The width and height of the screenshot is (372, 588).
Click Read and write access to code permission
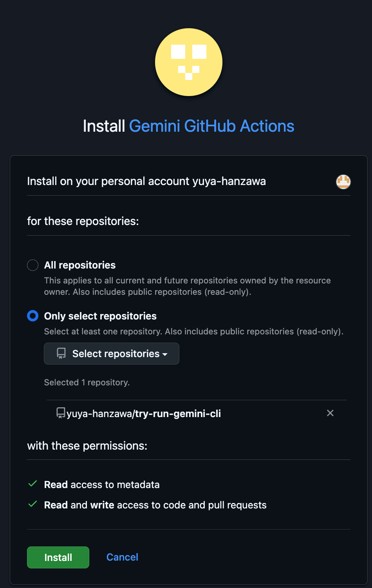155,505
